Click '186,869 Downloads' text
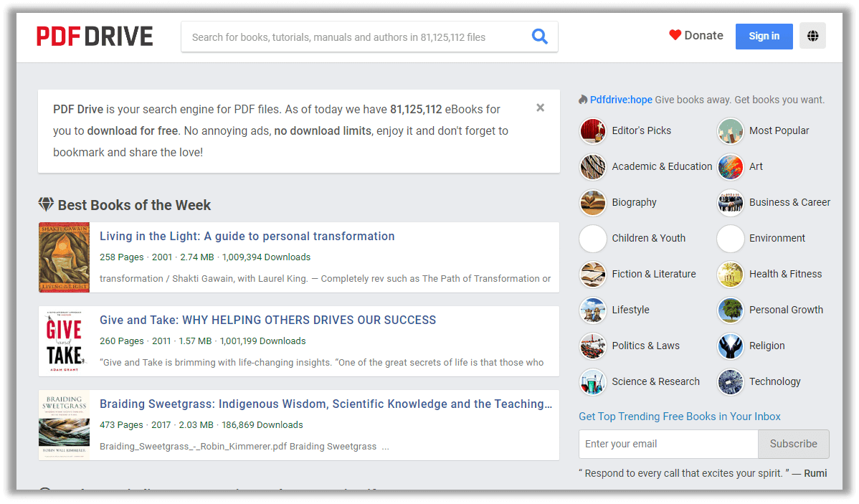The width and height of the screenshot is (859, 504). tap(262, 424)
